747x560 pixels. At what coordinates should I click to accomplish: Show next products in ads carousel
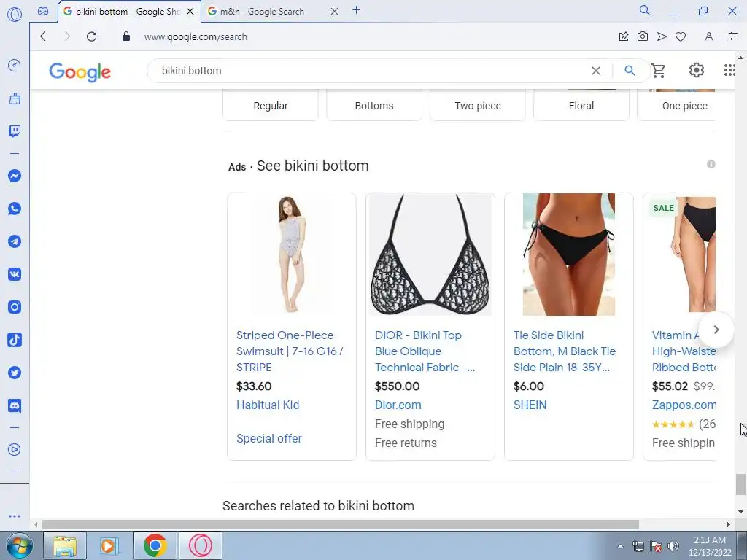click(716, 330)
